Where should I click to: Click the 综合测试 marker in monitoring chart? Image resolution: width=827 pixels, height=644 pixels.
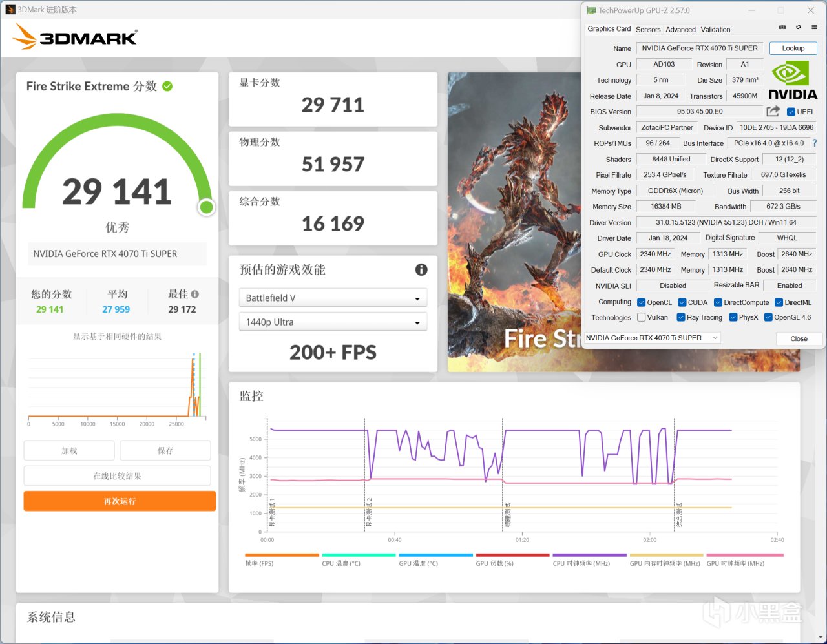tap(680, 515)
